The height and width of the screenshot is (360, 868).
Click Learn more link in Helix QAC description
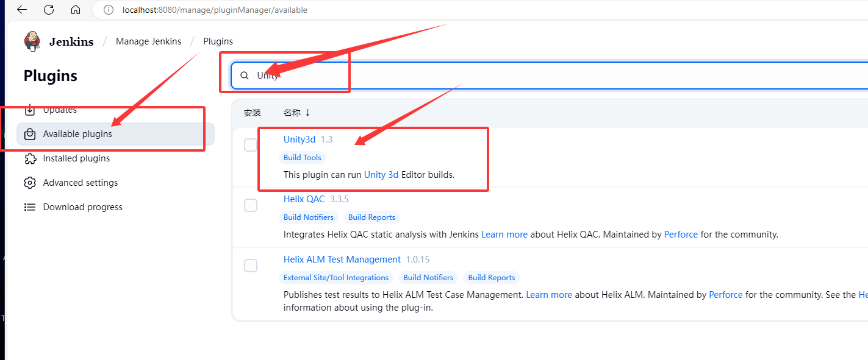point(504,235)
